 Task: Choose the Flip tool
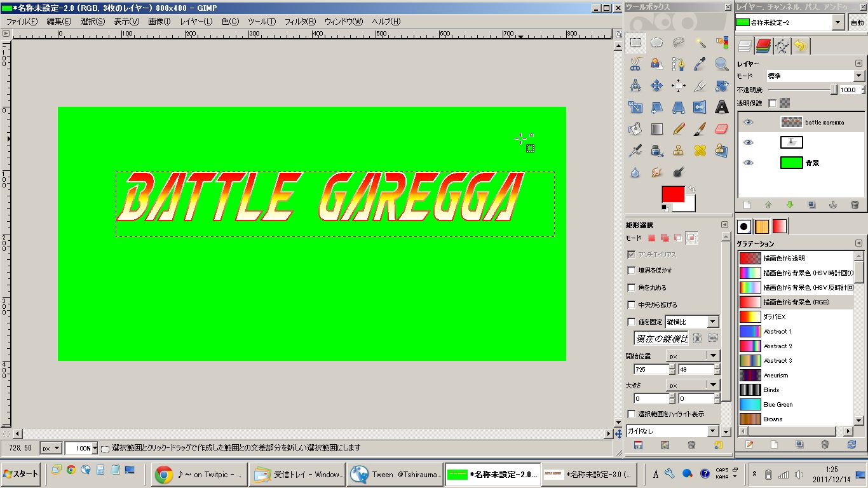(700, 107)
